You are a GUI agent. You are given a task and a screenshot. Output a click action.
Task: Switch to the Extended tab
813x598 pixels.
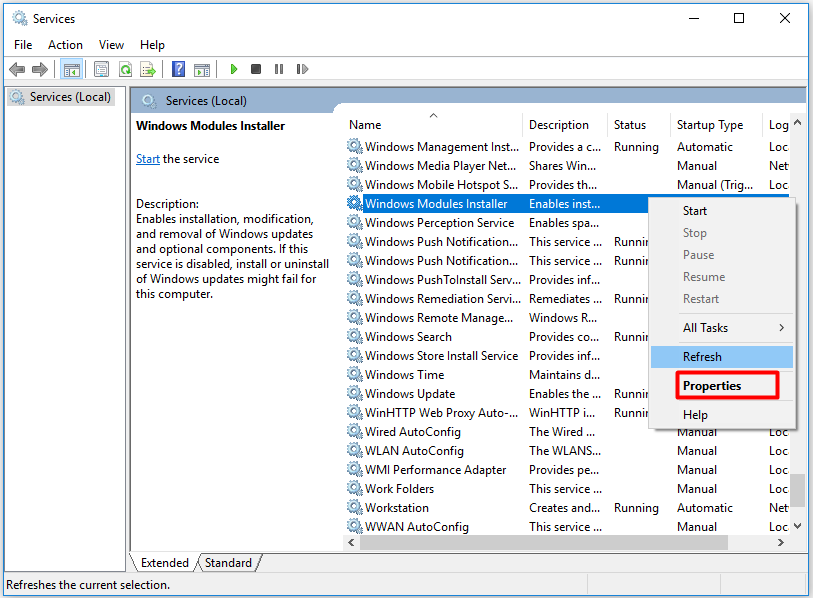tap(164, 563)
